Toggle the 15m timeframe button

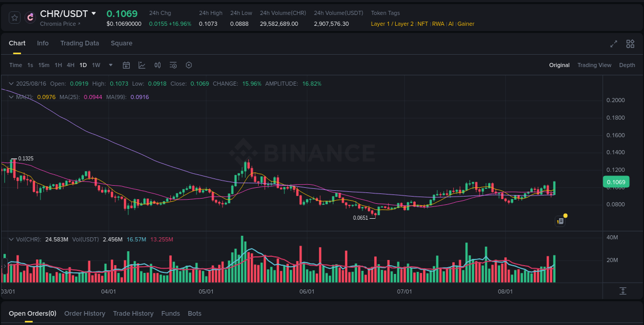pos(45,65)
